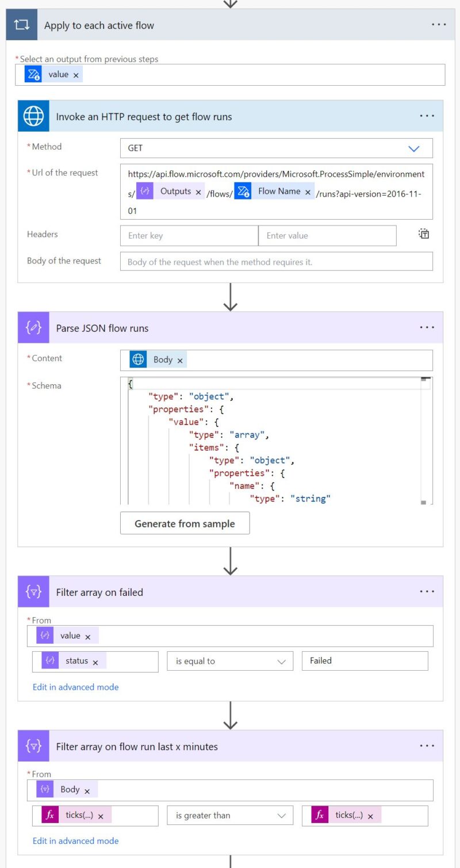460x868 pixels.
Task: Click the Parse JSON flow runs action icon
Action: tap(33, 327)
